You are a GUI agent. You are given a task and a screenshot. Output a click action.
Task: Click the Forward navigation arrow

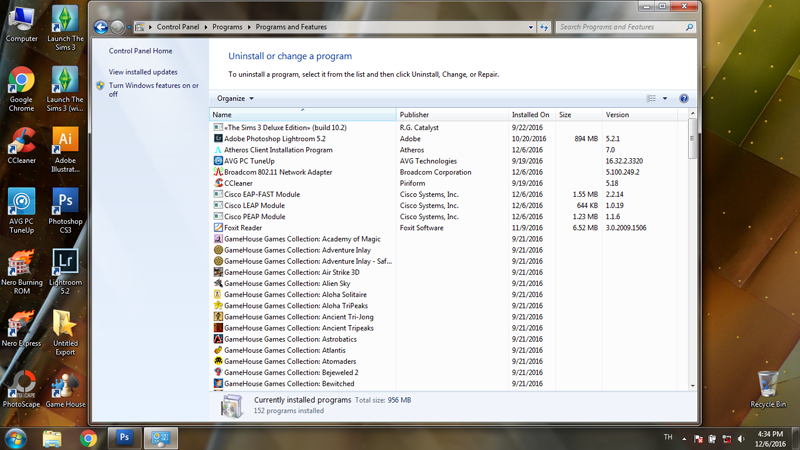point(117,27)
